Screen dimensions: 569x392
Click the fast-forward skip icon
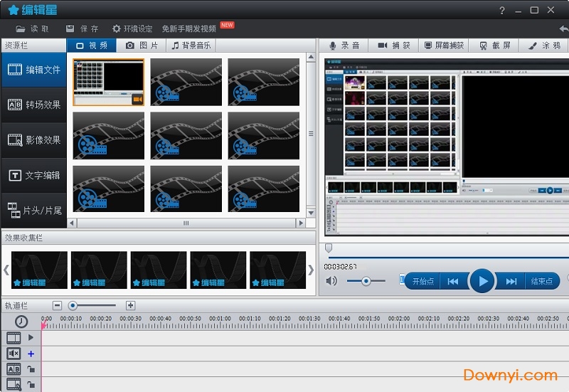[511, 281]
